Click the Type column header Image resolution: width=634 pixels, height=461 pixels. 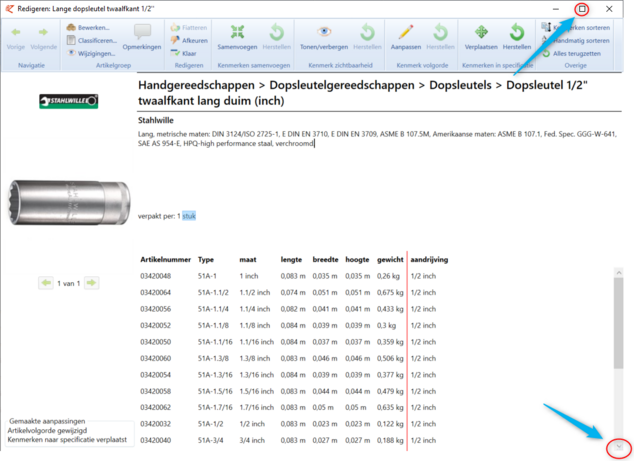pyautogui.click(x=206, y=260)
